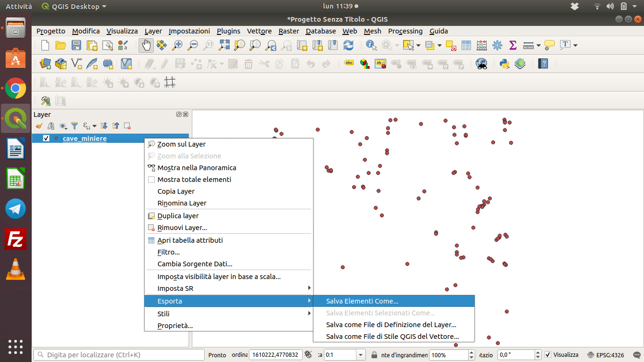Save the project with floppy icon
Screen dimensions: 644x362
76,45
